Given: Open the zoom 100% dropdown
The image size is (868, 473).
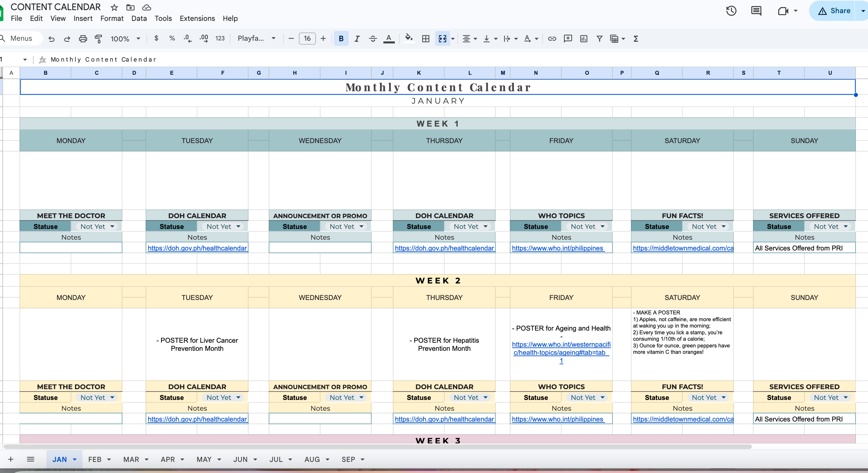Looking at the screenshot, I should click(125, 39).
